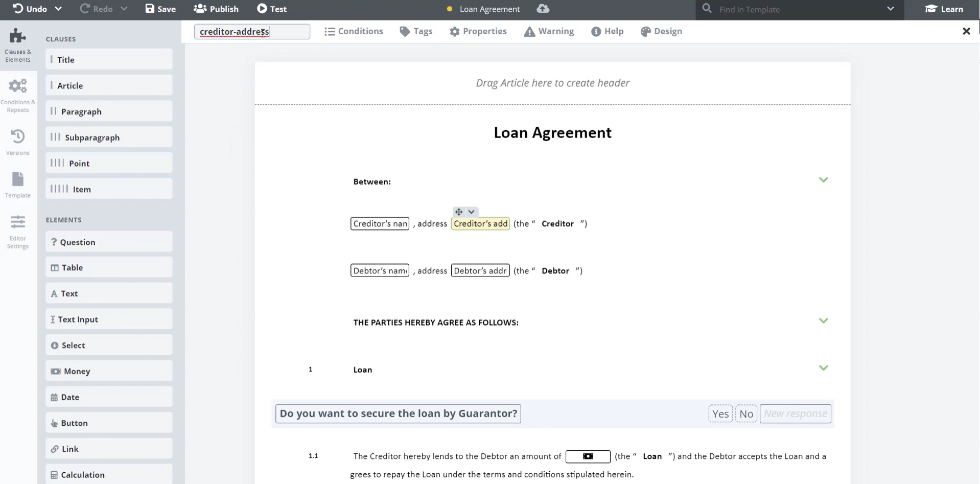This screenshot has height=484, width=980.
Task: Open the Conditions tab
Action: tap(354, 31)
